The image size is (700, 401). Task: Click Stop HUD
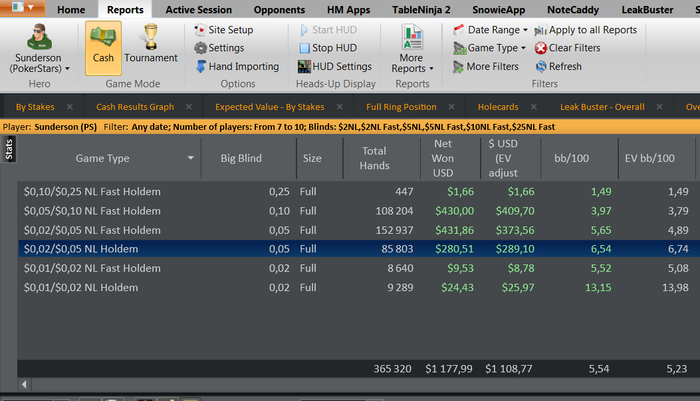coord(328,48)
